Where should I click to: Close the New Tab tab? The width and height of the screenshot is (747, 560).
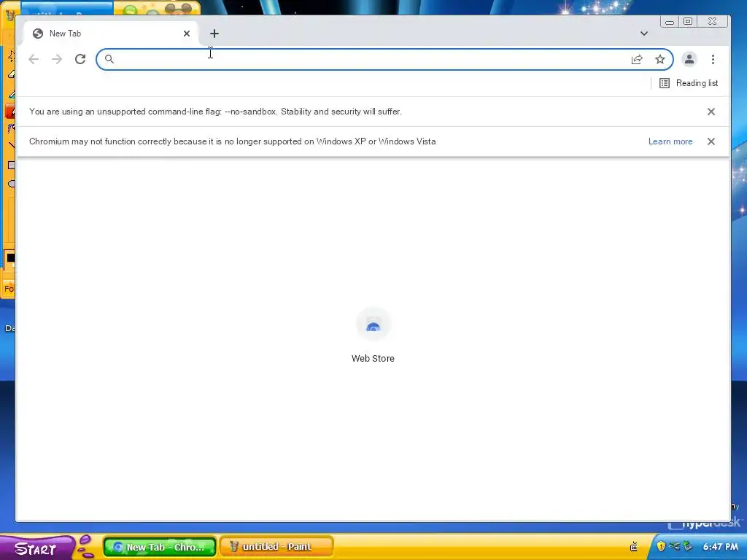187,34
